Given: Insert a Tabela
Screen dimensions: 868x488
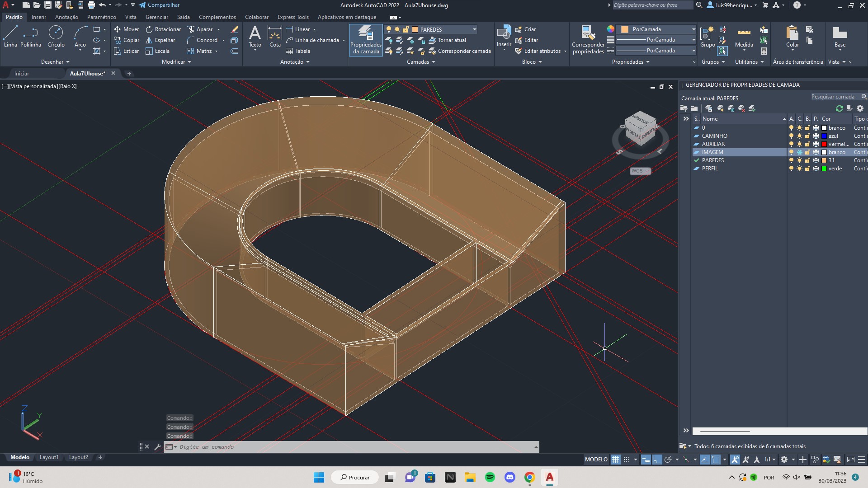Looking at the screenshot, I should tap(298, 51).
